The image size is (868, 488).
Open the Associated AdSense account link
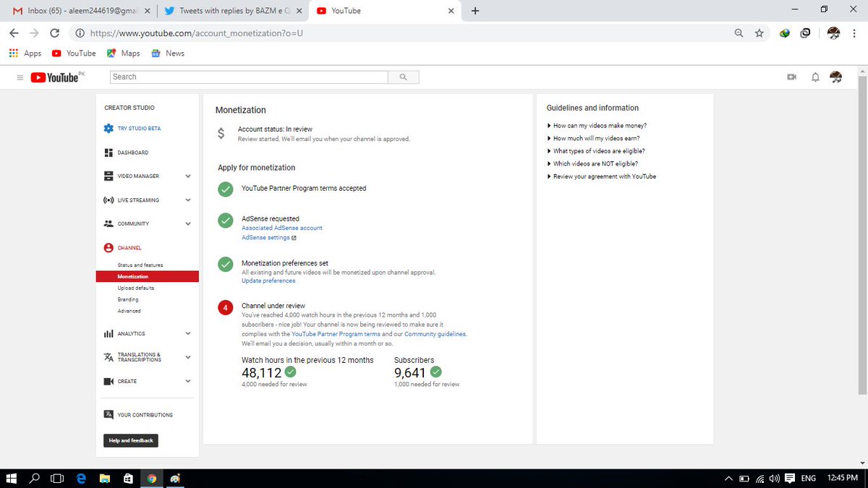[282, 228]
